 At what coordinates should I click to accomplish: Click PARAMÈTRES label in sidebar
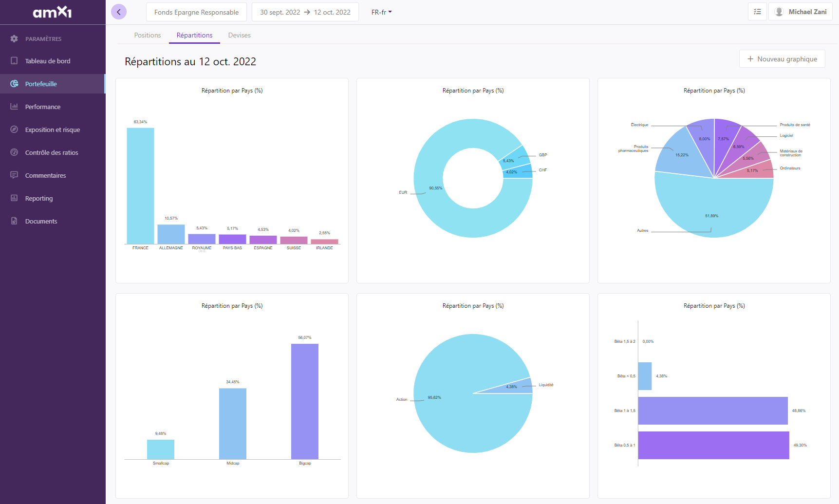43,38
